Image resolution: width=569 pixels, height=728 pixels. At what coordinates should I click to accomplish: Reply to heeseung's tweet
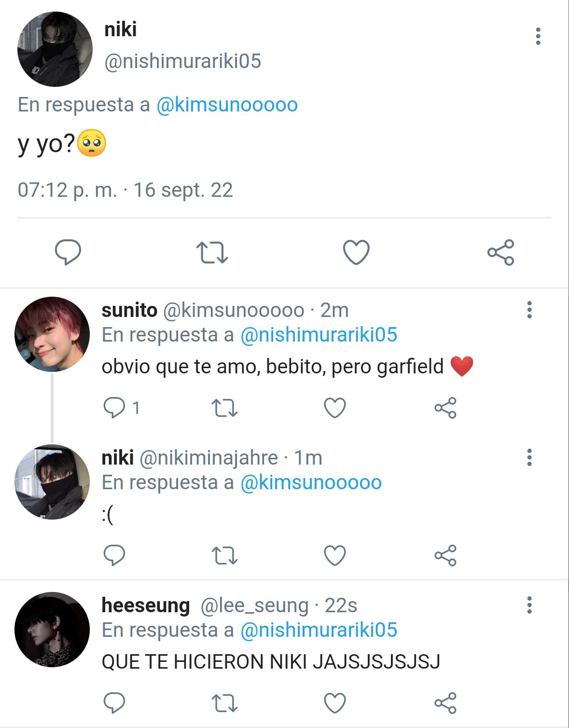pyautogui.click(x=114, y=703)
